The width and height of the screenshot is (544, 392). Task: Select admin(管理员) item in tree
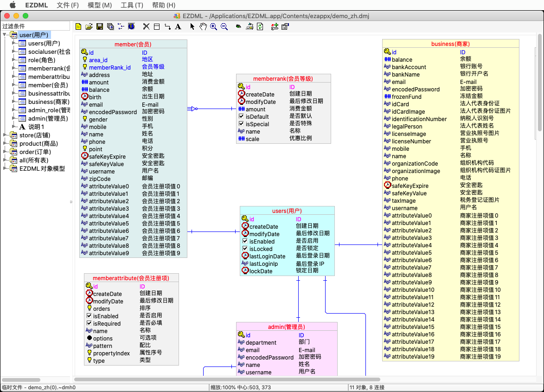(x=48, y=118)
